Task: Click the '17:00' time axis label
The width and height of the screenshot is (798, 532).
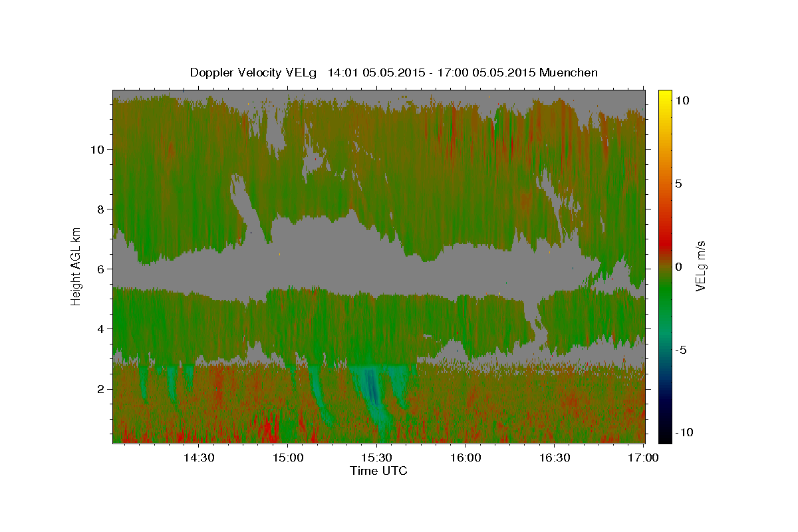Action: coord(644,458)
